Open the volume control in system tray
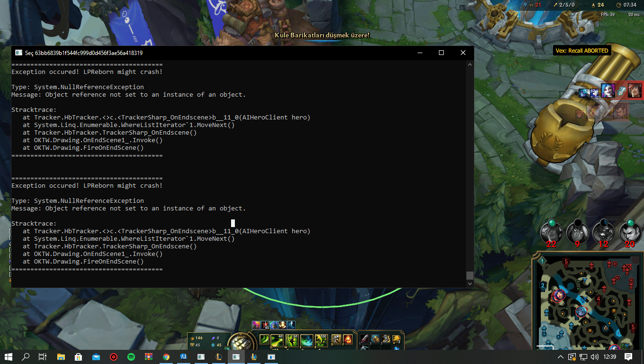The image size is (644, 364). click(595, 356)
